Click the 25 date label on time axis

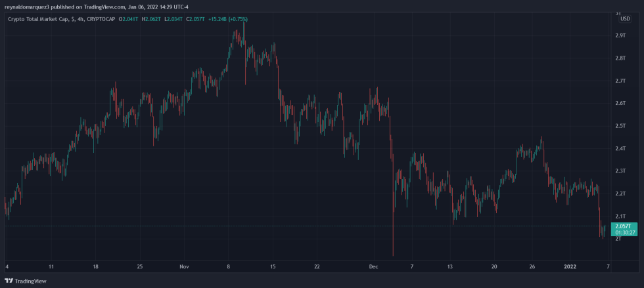coord(139,267)
